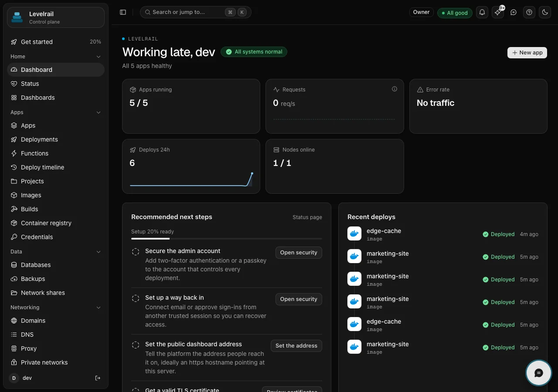Image resolution: width=558 pixels, height=392 pixels.
Task: Open Functions in the sidebar
Action: [56, 153]
